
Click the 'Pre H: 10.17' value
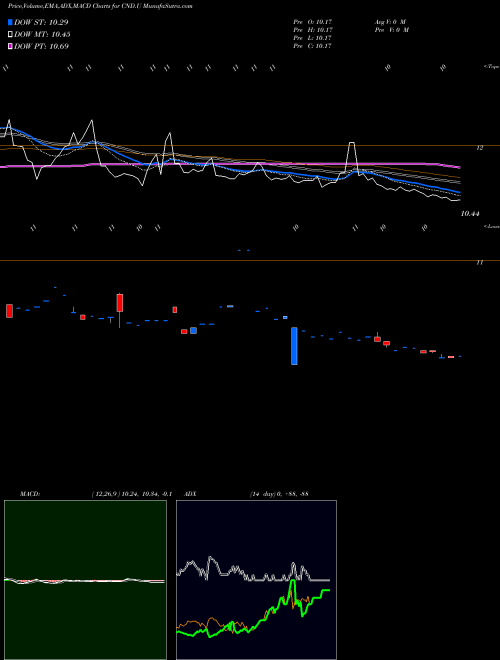313,30
